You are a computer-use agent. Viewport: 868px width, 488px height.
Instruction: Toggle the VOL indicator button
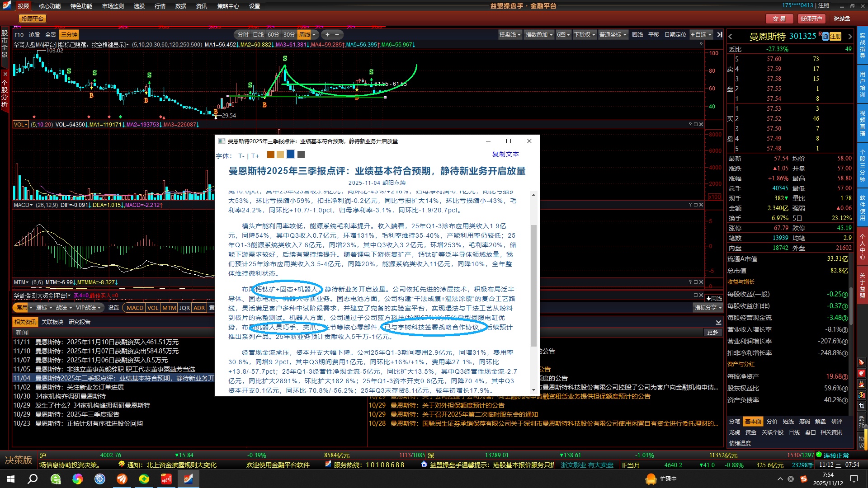153,308
